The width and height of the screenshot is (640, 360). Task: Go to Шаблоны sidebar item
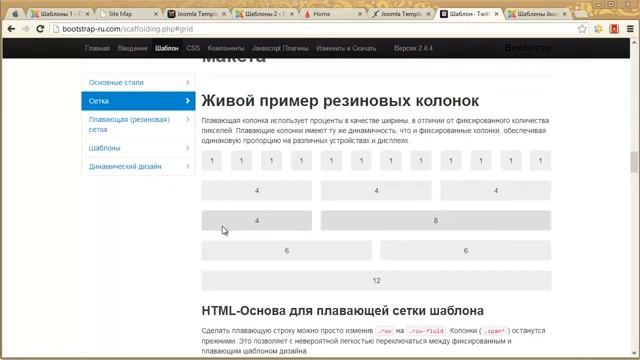pyautogui.click(x=138, y=148)
